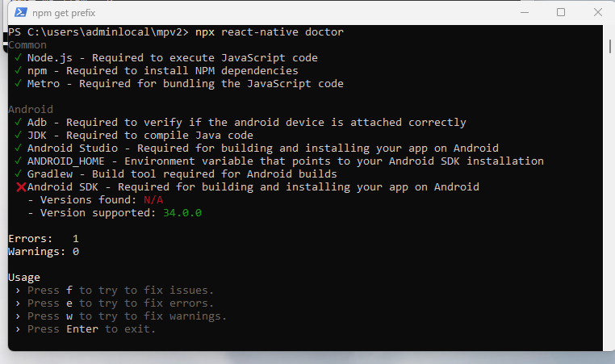Click the "Press f to try to fix issues" line
Image resolution: width=615 pixels, height=364 pixels.
(x=121, y=291)
